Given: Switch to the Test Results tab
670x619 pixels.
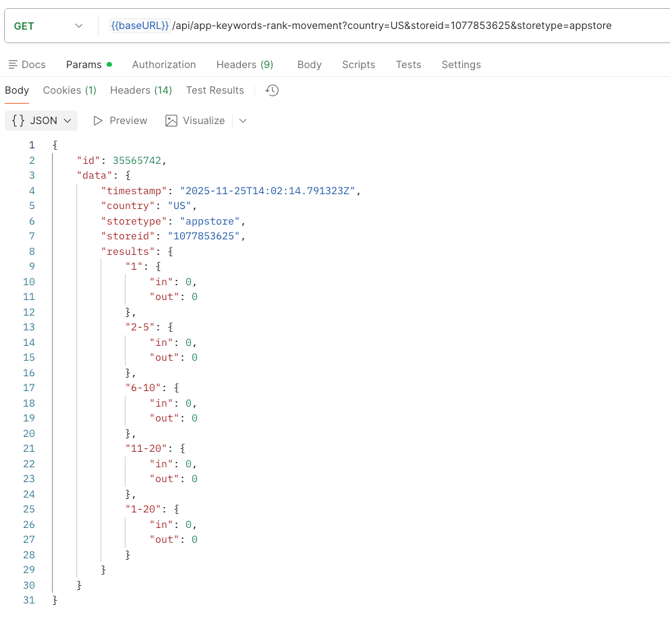Looking at the screenshot, I should pyautogui.click(x=215, y=91).
